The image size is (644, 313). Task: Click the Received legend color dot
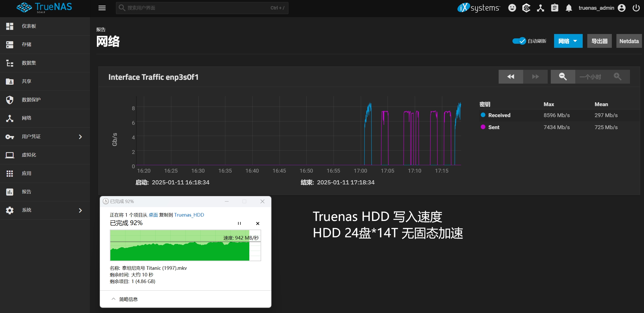[483, 115]
